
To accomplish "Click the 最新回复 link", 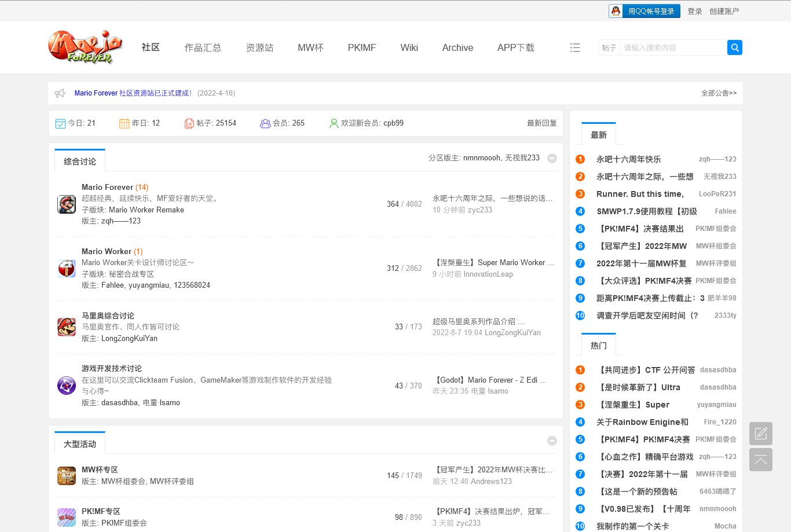I will [542, 123].
